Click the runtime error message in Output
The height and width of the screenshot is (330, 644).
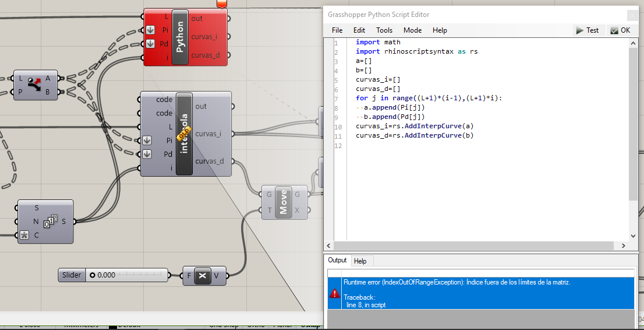pos(457,282)
